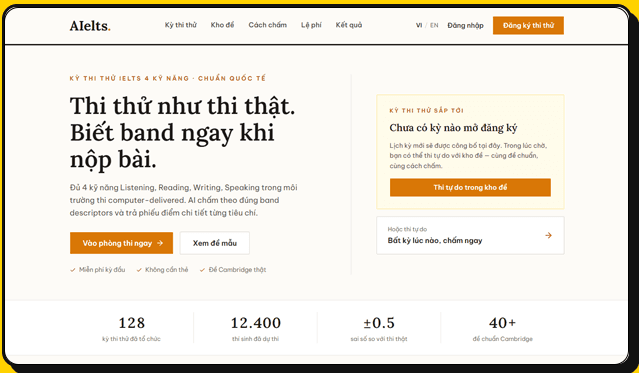This screenshot has width=639, height=373.
Task: Switch language to VI
Action: tap(419, 25)
